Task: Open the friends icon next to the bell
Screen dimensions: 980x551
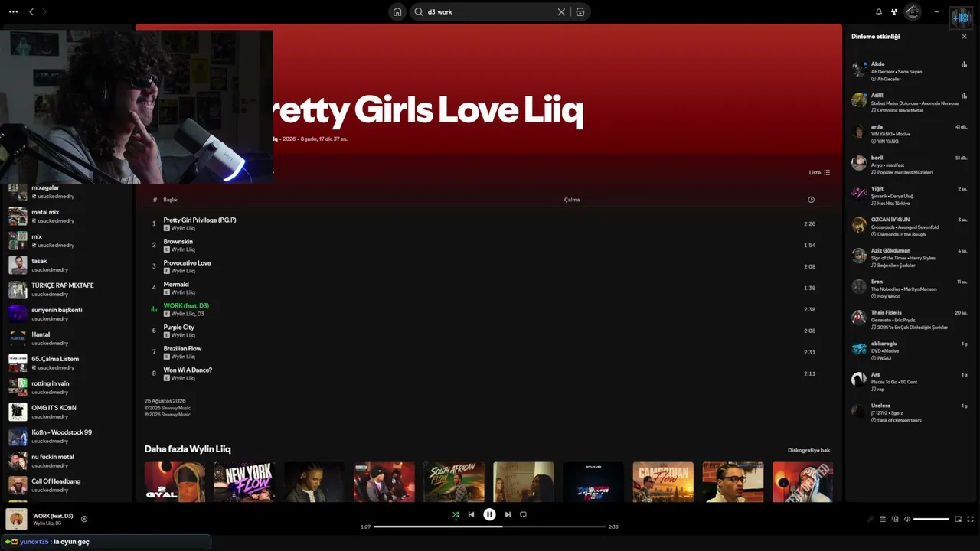Action: click(x=894, y=11)
